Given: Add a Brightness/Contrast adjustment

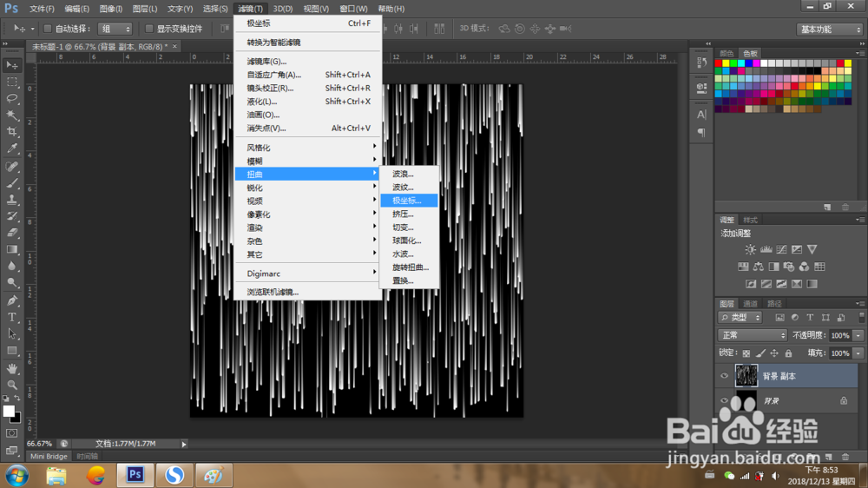Looking at the screenshot, I should pyautogui.click(x=750, y=249).
